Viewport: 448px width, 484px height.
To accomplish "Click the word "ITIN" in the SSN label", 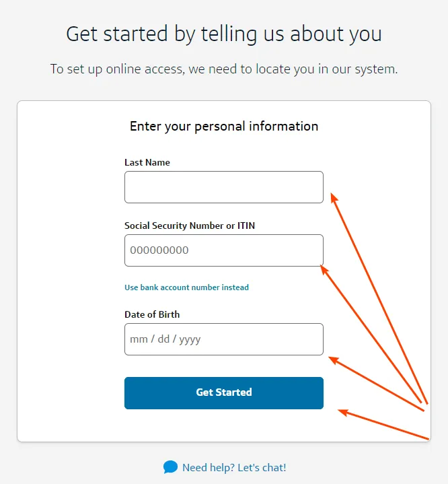I will coord(246,226).
